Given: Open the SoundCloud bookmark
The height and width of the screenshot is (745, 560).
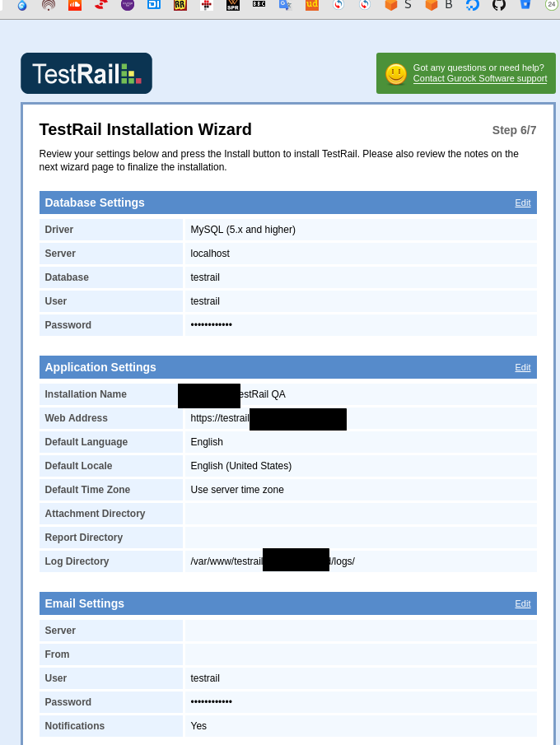Looking at the screenshot, I should [75, 5].
